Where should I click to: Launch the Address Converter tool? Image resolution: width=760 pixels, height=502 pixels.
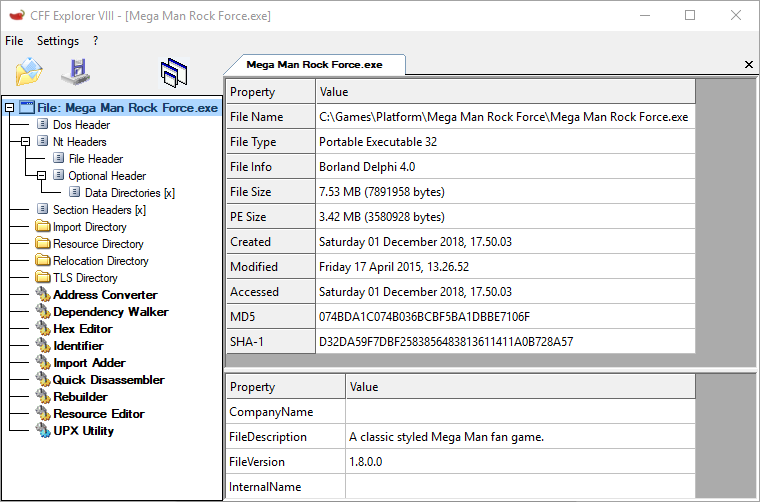click(105, 295)
